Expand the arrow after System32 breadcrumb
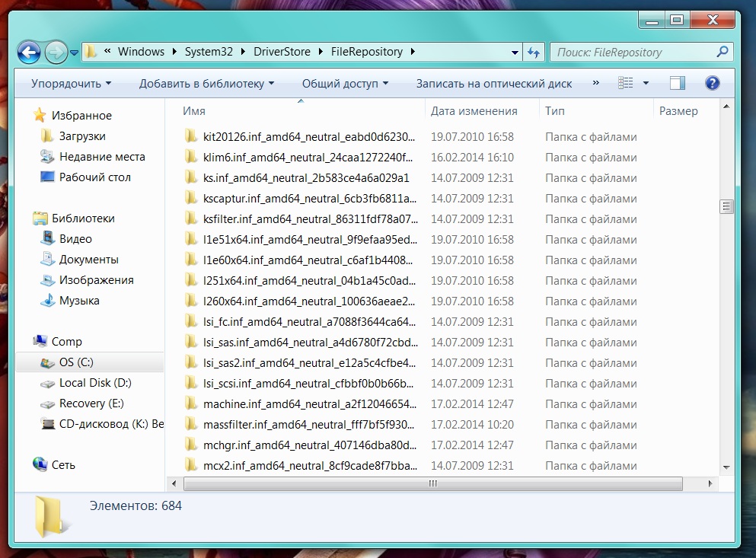This screenshot has height=558, width=756. (x=243, y=52)
